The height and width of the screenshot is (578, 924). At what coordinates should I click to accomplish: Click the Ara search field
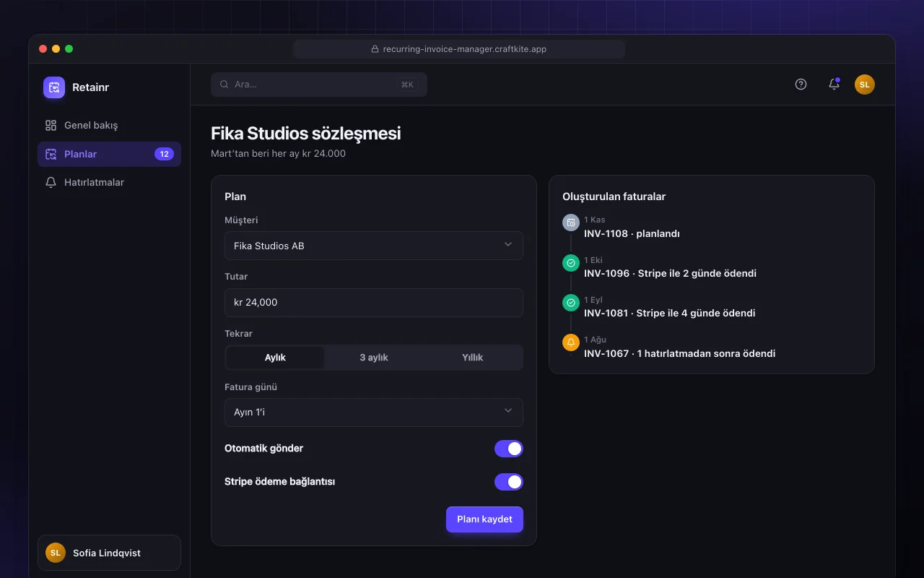[319, 85]
